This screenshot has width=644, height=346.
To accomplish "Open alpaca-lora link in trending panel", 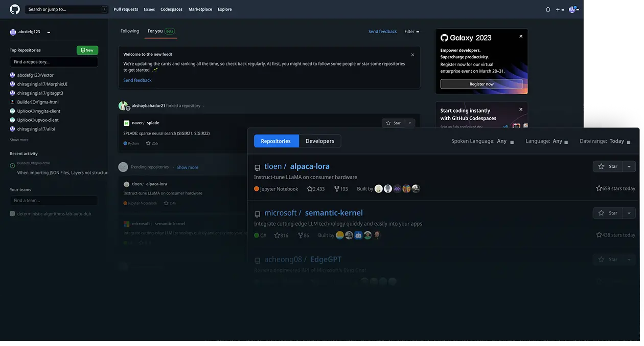I will coord(310,166).
